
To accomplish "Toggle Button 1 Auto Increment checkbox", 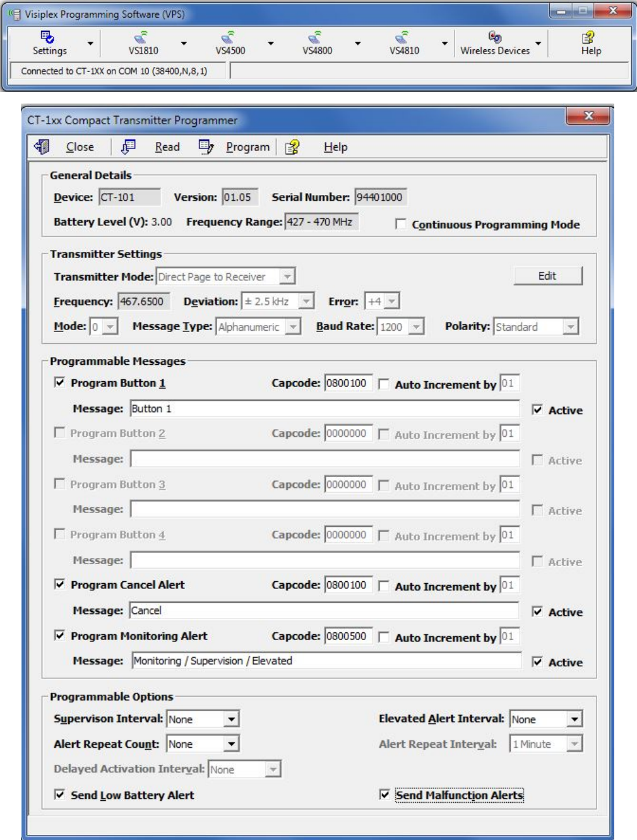I will [x=383, y=384].
